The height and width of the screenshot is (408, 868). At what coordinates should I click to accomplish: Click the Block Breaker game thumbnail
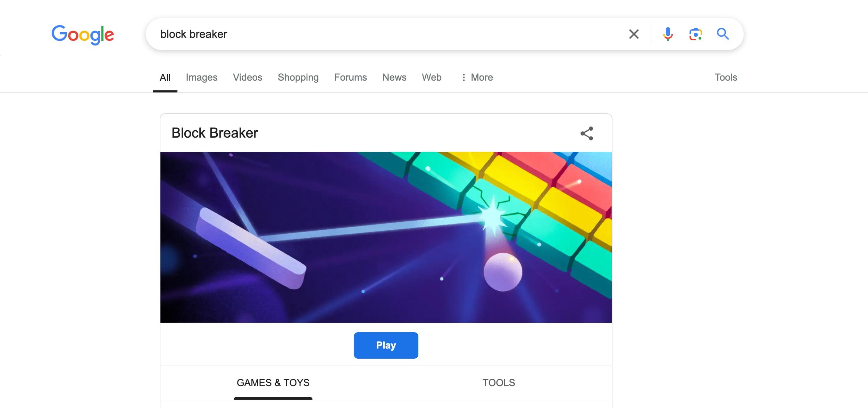pos(386,237)
